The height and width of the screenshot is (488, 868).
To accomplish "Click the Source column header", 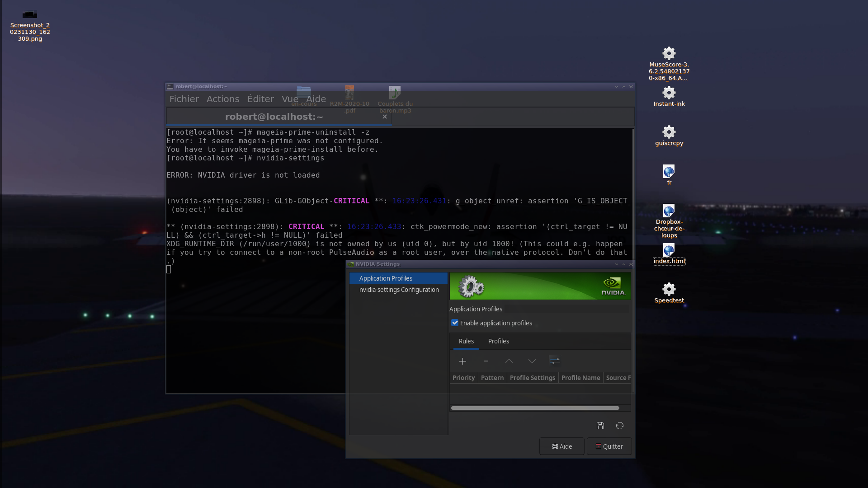I will click(x=618, y=378).
